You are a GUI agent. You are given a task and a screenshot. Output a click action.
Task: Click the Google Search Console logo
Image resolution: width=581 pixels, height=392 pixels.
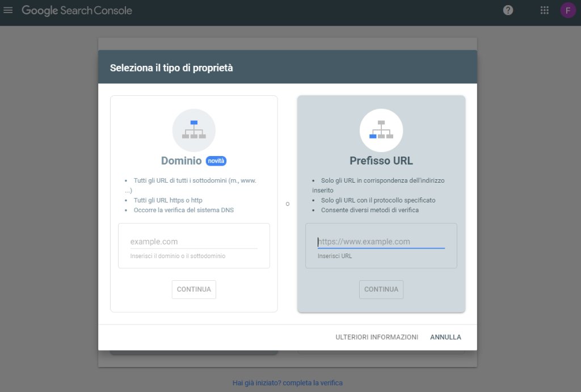click(x=77, y=10)
